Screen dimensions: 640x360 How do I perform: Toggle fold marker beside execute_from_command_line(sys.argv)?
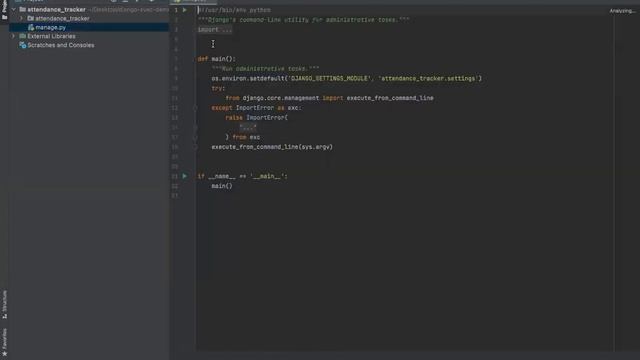(195, 147)
